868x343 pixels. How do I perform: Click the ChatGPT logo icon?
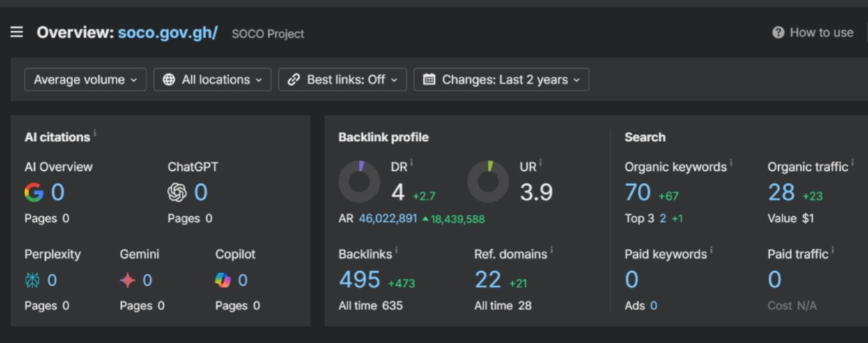pyautogui.click(x=177, y=192)
